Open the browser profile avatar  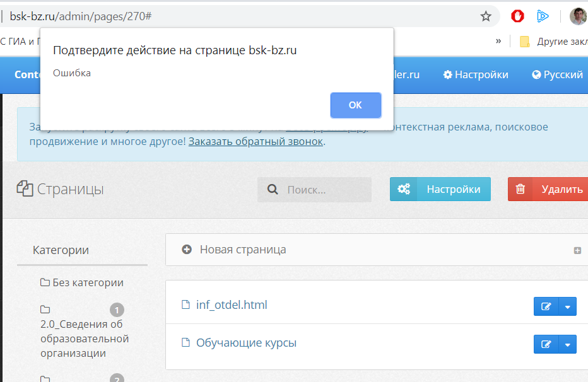click(x=577, y=16)
